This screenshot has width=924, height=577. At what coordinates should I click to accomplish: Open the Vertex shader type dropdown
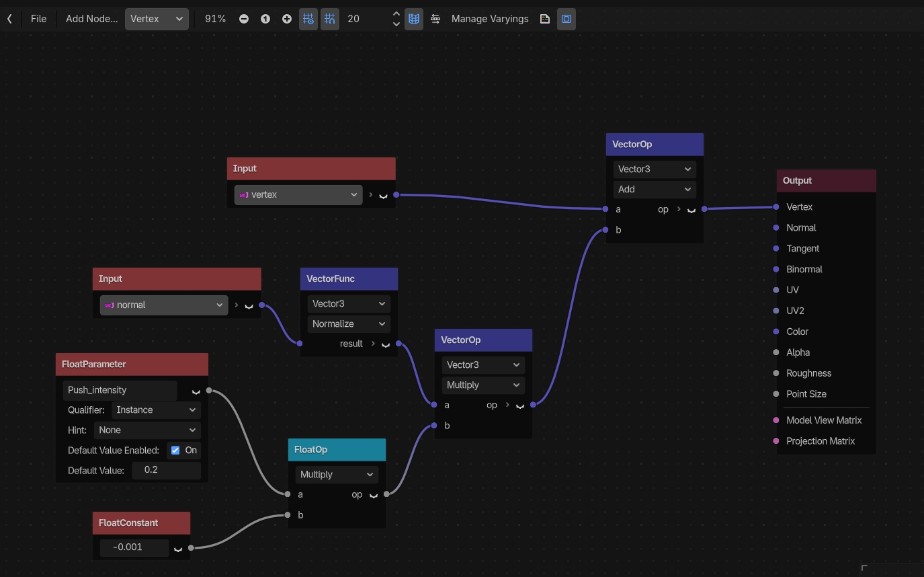point(157,19)
